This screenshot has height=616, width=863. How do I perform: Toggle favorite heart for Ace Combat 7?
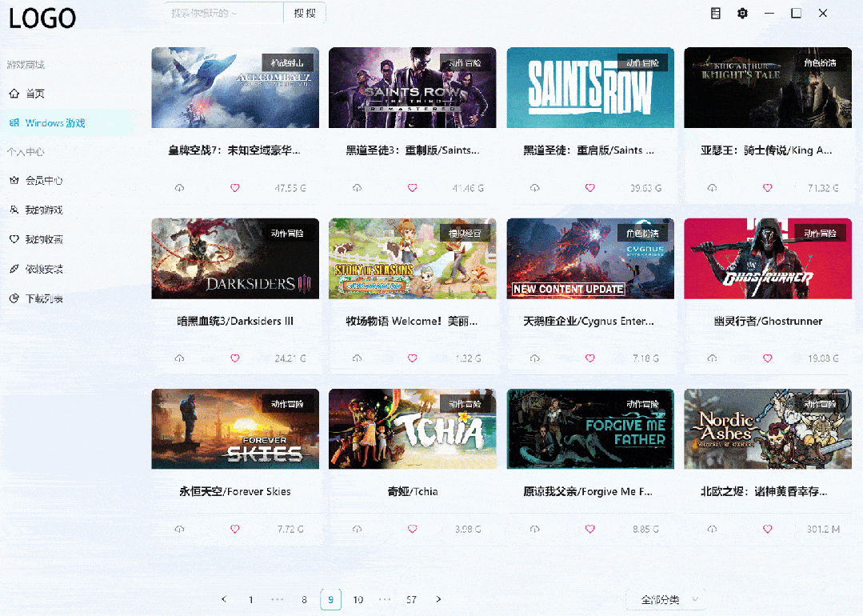coord(235,188)
